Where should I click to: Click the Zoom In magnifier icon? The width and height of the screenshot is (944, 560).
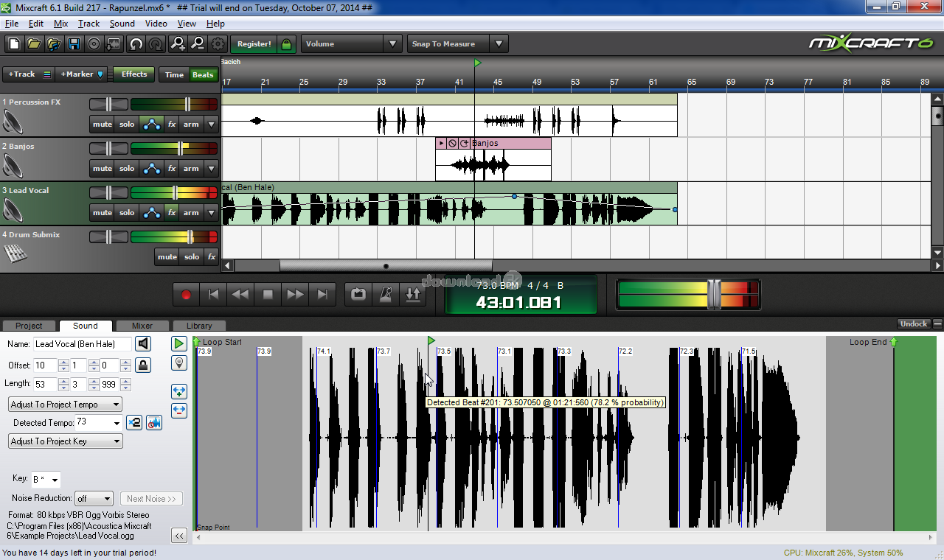pos(177,44)
